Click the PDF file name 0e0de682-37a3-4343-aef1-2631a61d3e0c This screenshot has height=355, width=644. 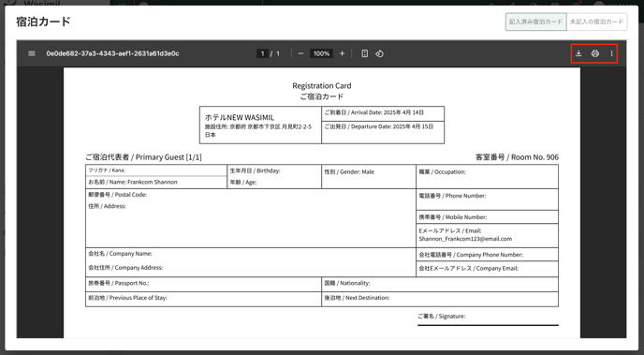tap(112, 53)
